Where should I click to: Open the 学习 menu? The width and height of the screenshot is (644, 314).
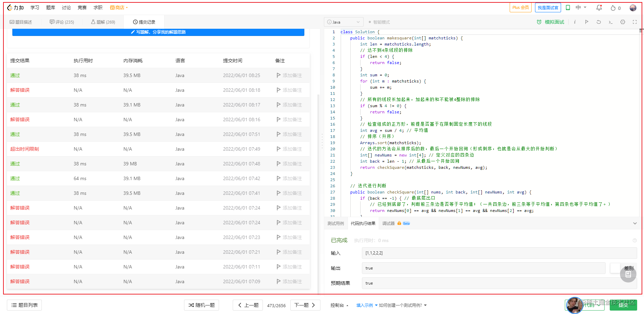(35, 8)
